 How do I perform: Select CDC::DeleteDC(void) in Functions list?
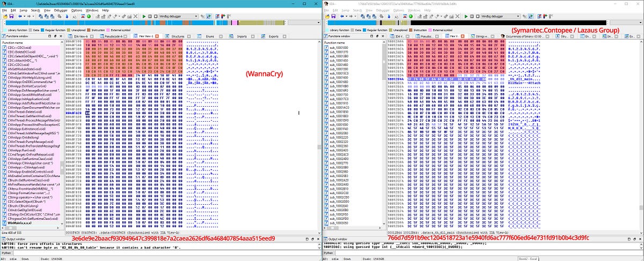(31, 52)
